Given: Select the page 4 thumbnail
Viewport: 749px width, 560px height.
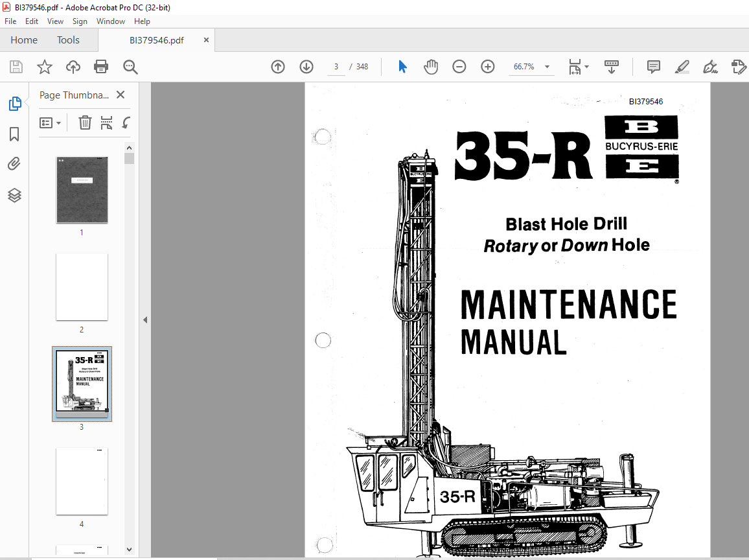Looking at the screenshot, I should point(82,481).
